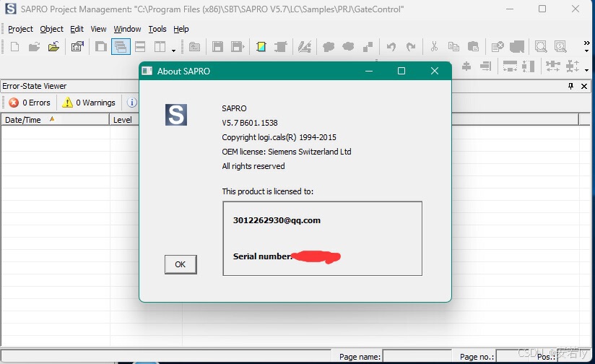Click the first gray cloud icon
The width and height of the screenshot is (595, 364).
tap(329, 47)
